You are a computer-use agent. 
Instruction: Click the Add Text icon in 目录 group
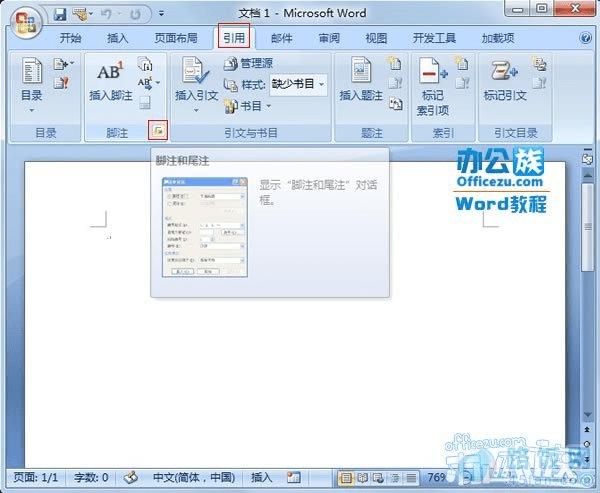(63, 64)
